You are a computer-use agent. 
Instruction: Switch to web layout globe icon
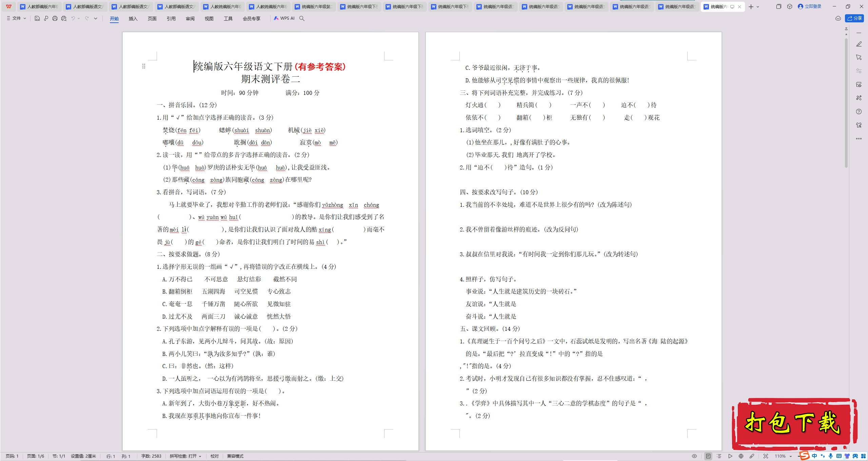(741, 456)
